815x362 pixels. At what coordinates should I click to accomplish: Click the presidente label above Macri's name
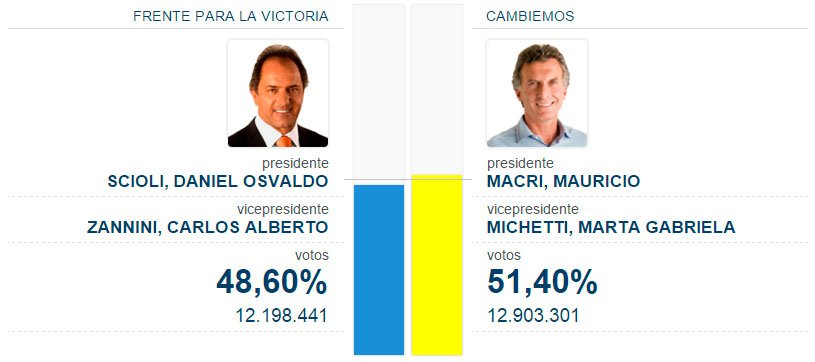pyautogui.click(x=520, y=164)
